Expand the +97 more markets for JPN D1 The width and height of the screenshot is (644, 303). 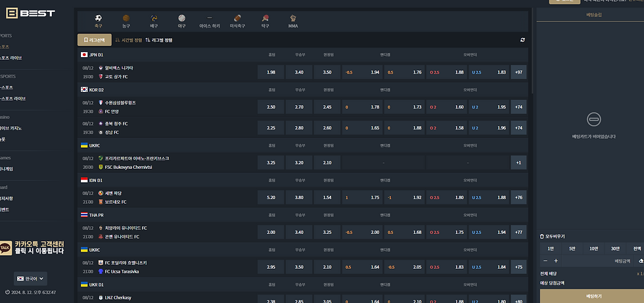click(x=518, y=72)
